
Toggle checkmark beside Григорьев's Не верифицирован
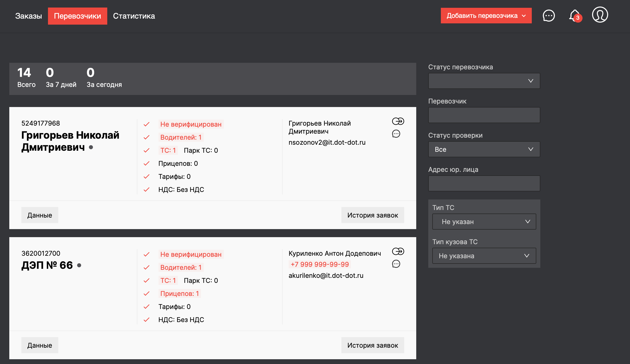(146, 124)
